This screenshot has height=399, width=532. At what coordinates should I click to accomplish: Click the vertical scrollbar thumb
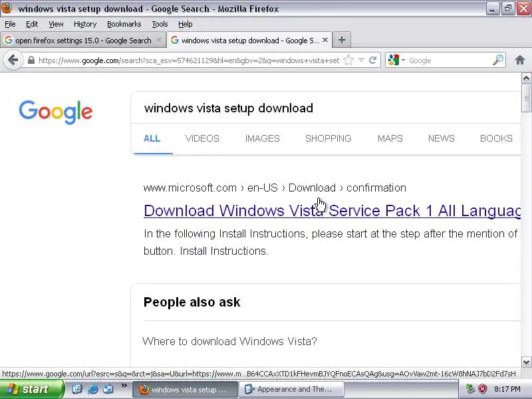click(x=526, y=98)
